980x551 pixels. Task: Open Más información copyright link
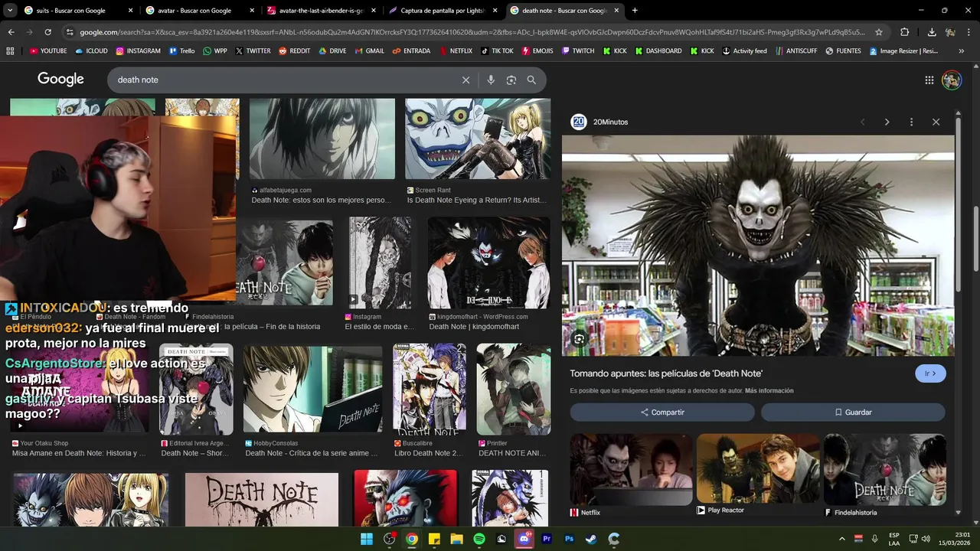click(769, 391)
